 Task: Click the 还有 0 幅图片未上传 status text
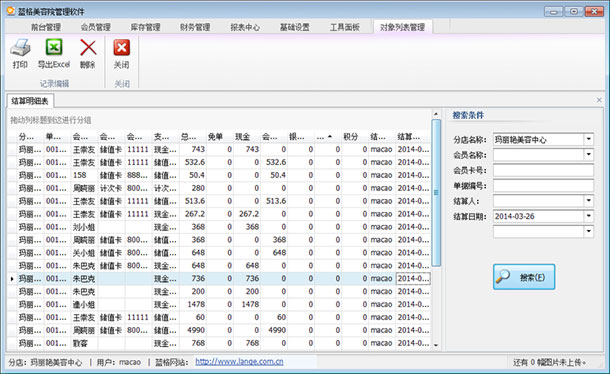(x=549, y=362)
